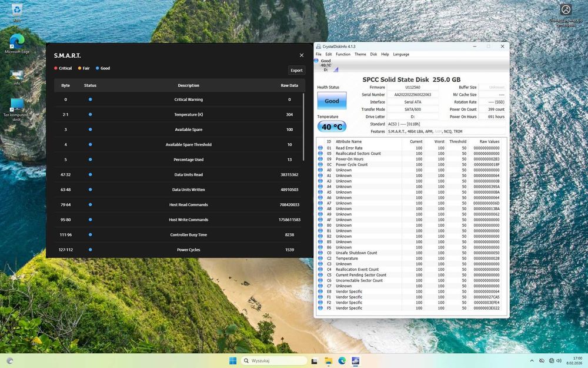Click the Raw Data column header
The image size is (588, 368).
tap(289, 85)
